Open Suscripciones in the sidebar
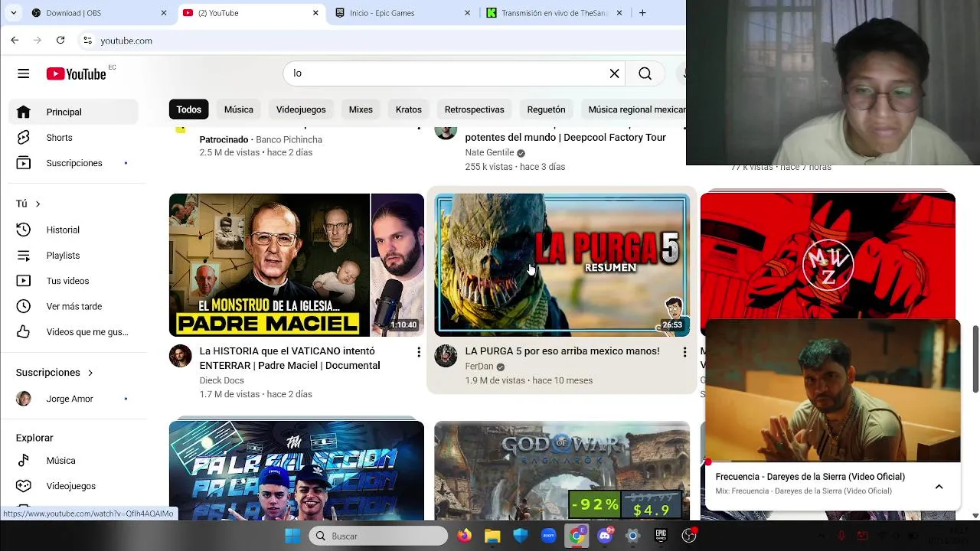This screenshot has height=551, width=980. coord(73,163)
